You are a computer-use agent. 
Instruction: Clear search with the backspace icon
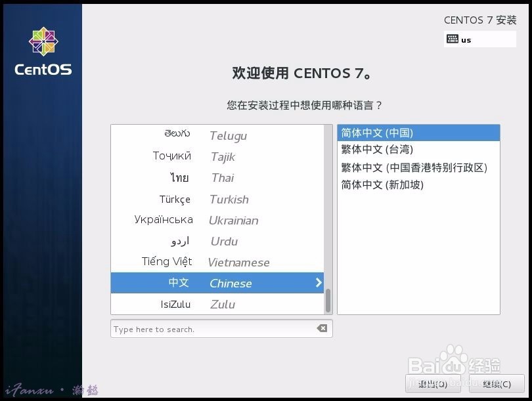322,328
